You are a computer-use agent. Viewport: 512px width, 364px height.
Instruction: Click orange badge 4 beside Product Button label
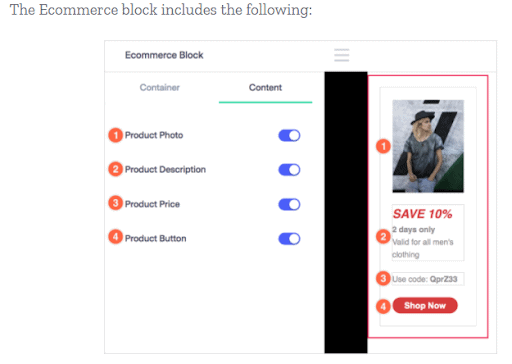tap(115, 237)
